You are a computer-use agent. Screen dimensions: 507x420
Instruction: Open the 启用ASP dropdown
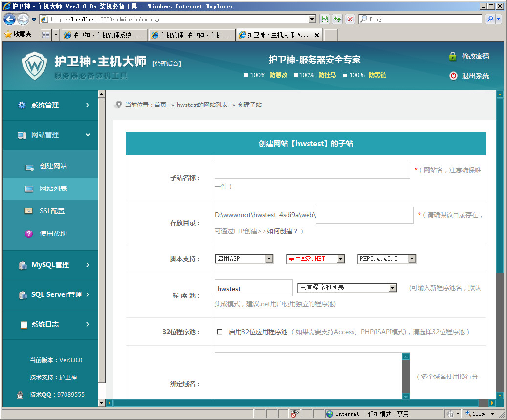tap(244, 259)
